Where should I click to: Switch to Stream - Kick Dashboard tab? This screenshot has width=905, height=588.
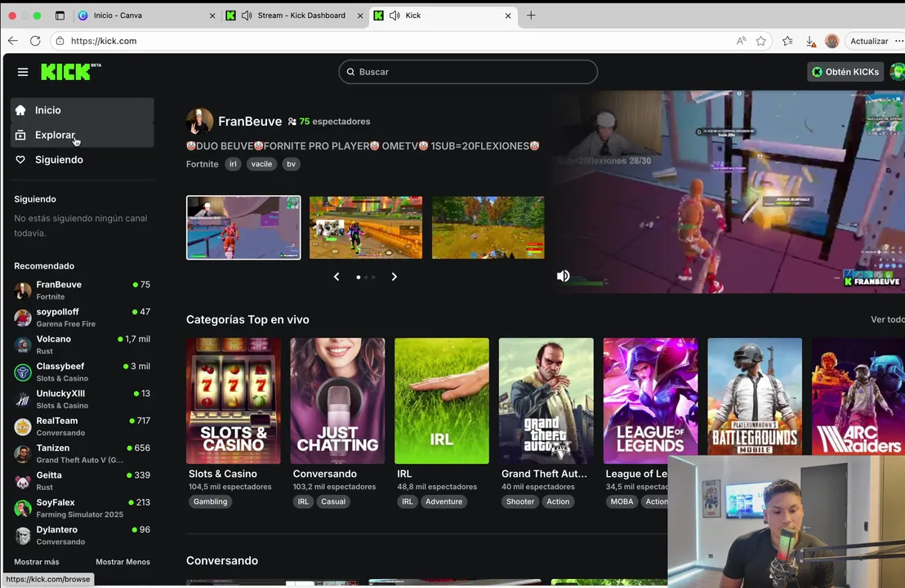[294, 16]
